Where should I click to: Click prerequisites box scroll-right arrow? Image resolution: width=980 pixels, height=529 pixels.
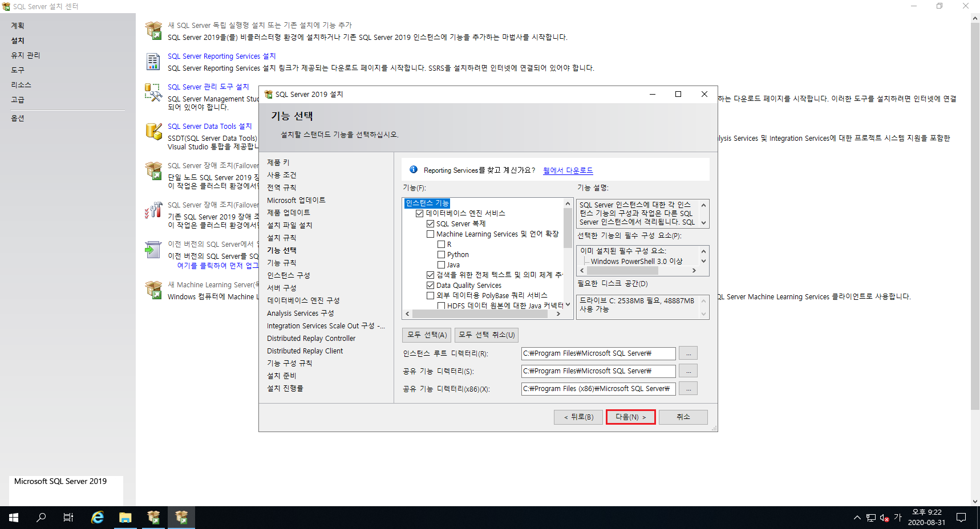pos(694,271)
